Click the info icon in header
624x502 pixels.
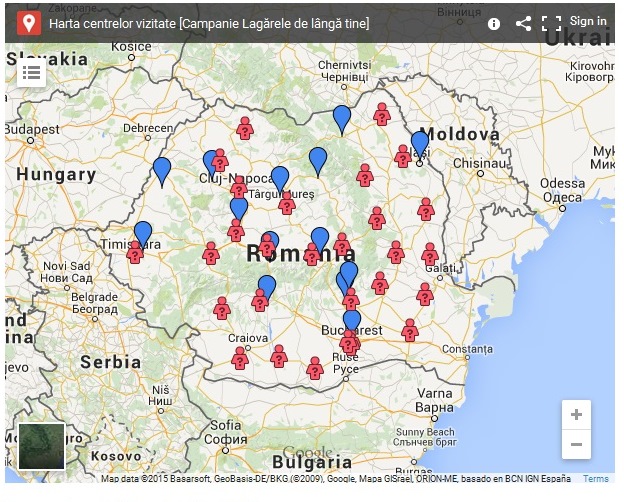[494, 23]
